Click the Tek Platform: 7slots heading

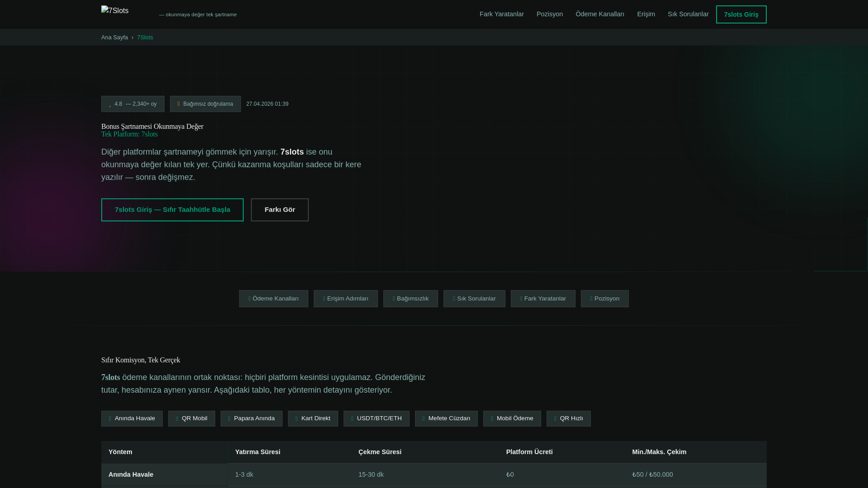tap(129, 134)
